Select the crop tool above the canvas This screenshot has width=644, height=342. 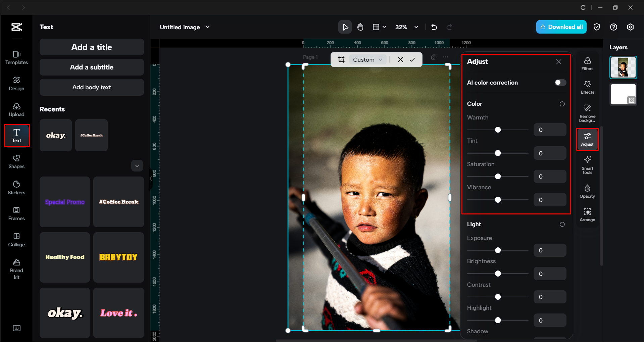pyautogui.click(x=341, y=59)
